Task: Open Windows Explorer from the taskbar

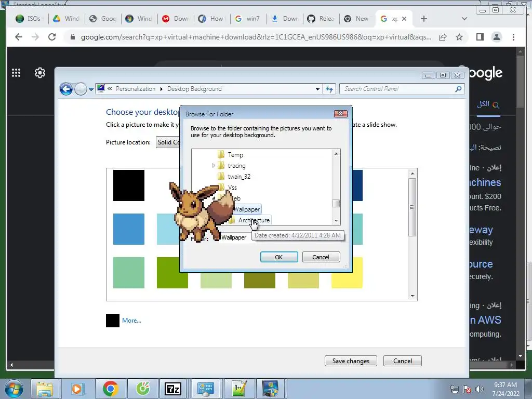Action: [x=45, y=389]
